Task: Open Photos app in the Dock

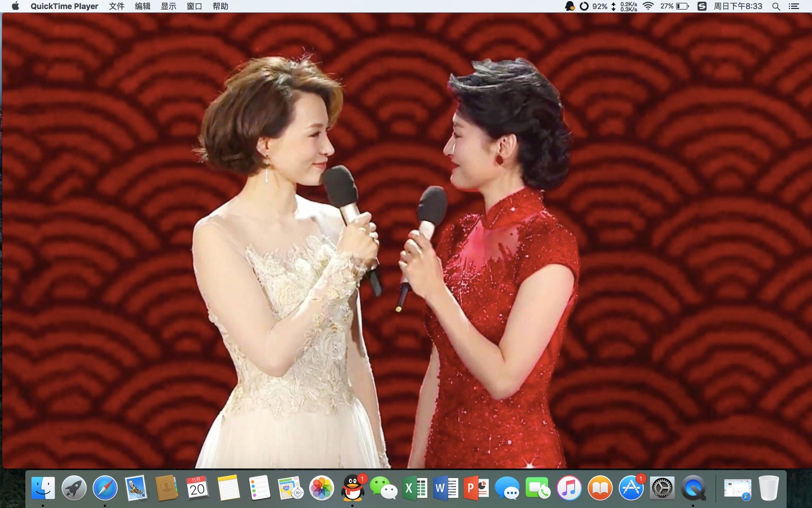Action: pyautogui.click(x=321, y=488)
